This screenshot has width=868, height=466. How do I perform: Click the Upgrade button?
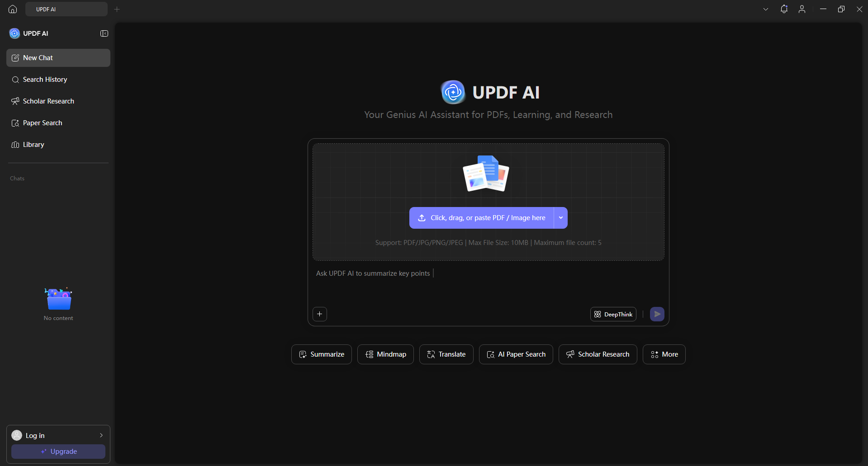pos(58,452)
